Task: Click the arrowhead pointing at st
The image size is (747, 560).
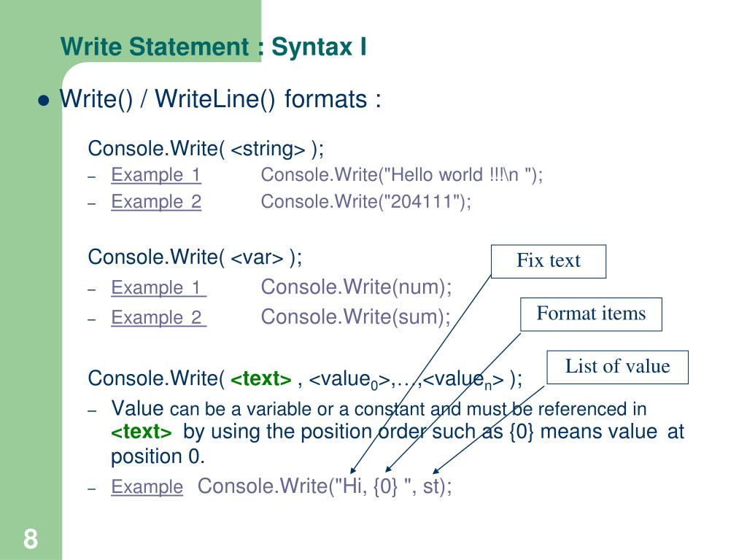Action: coord(436,470)
